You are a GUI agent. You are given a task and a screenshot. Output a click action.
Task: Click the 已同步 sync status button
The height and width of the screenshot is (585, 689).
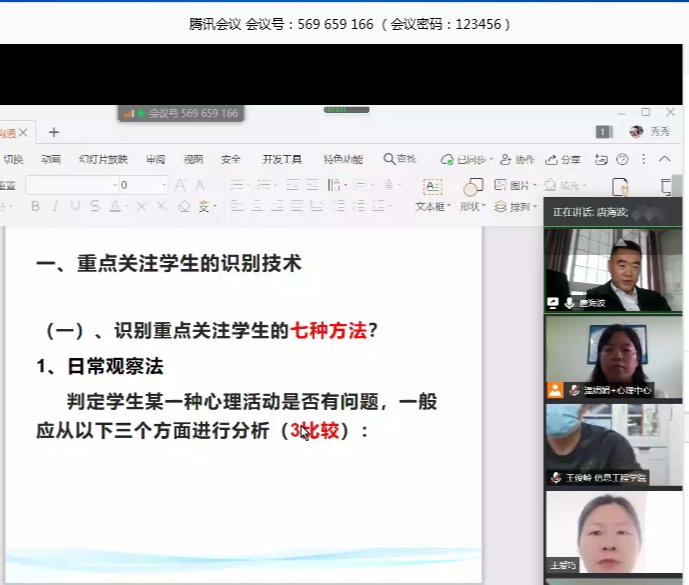coord(464,159)
